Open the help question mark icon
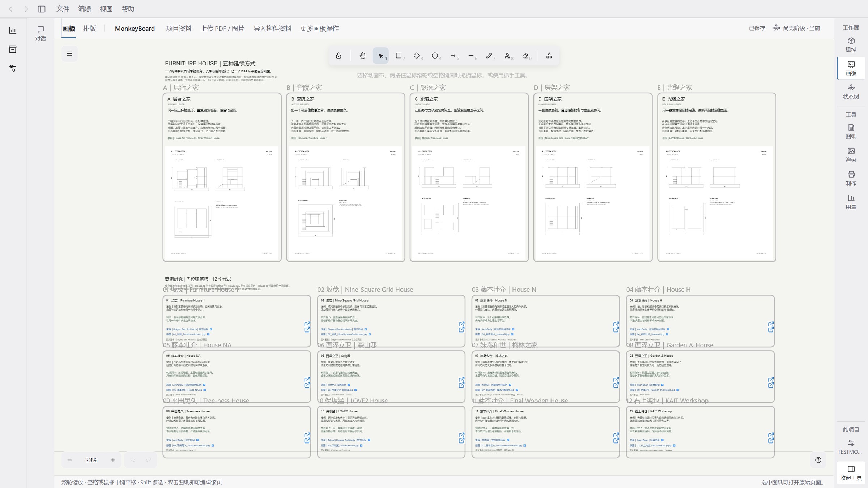Screen dimensions: 868x488 (818, 460)
